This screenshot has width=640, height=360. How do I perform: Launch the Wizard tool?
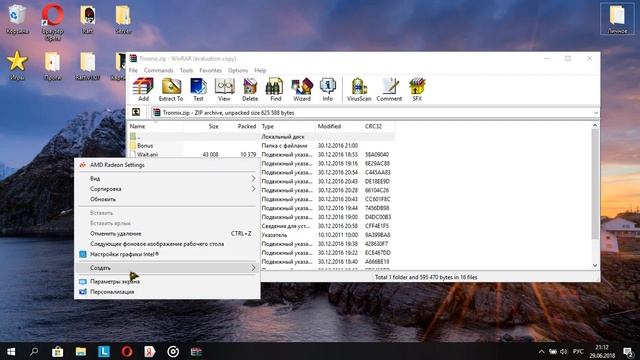(302, 89)
